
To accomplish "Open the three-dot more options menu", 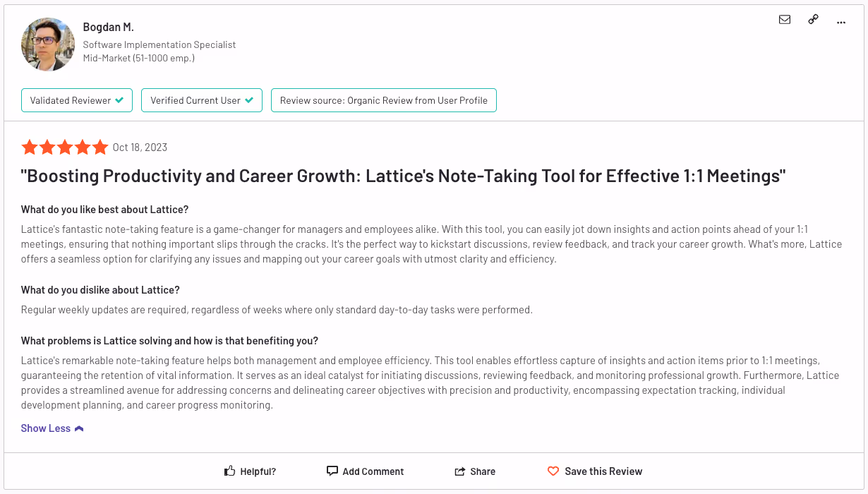I will pyautogui.click(x=840, y=22).
